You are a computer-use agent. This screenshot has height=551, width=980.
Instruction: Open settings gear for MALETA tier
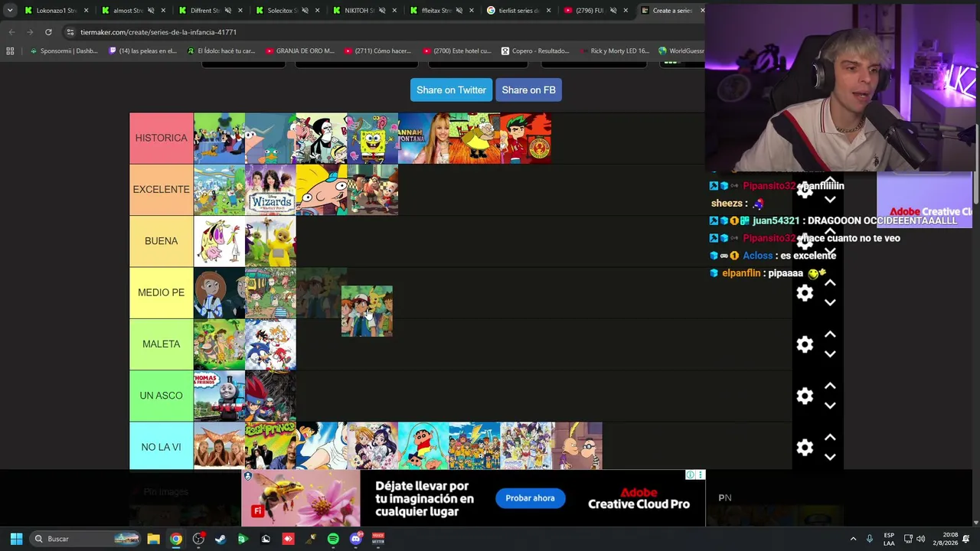(x=805, y=344)
